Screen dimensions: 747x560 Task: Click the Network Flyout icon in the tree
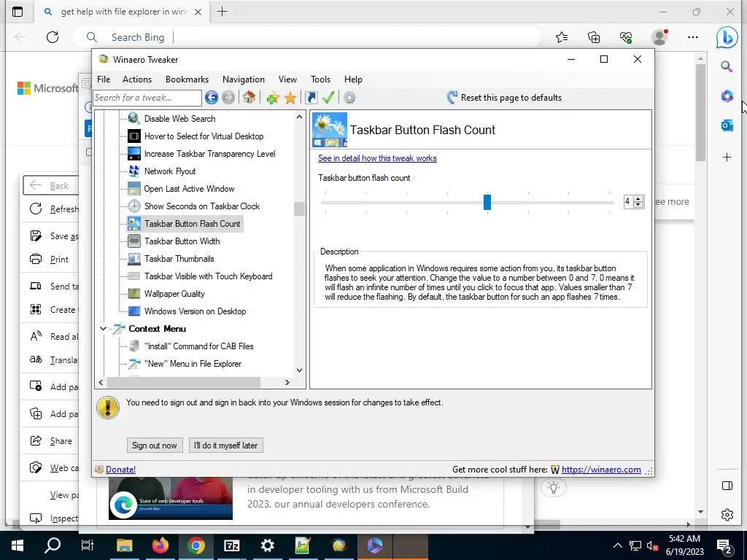pos(134,171)
